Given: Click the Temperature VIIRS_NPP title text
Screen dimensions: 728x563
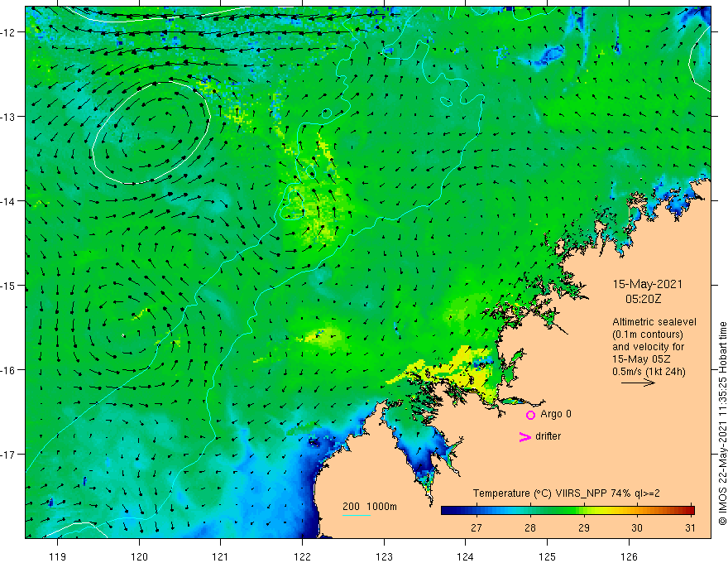Looking at the screenshot, I should point(566,493).
